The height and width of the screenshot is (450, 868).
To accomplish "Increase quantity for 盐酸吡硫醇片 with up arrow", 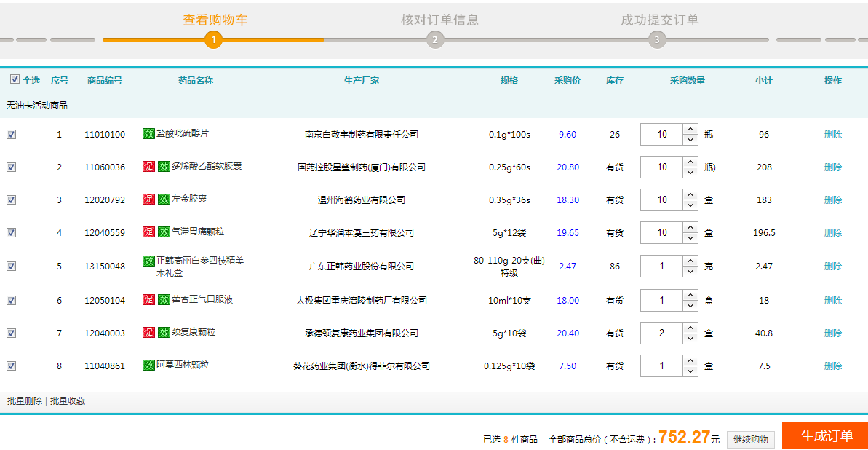I will coord(690,129).
